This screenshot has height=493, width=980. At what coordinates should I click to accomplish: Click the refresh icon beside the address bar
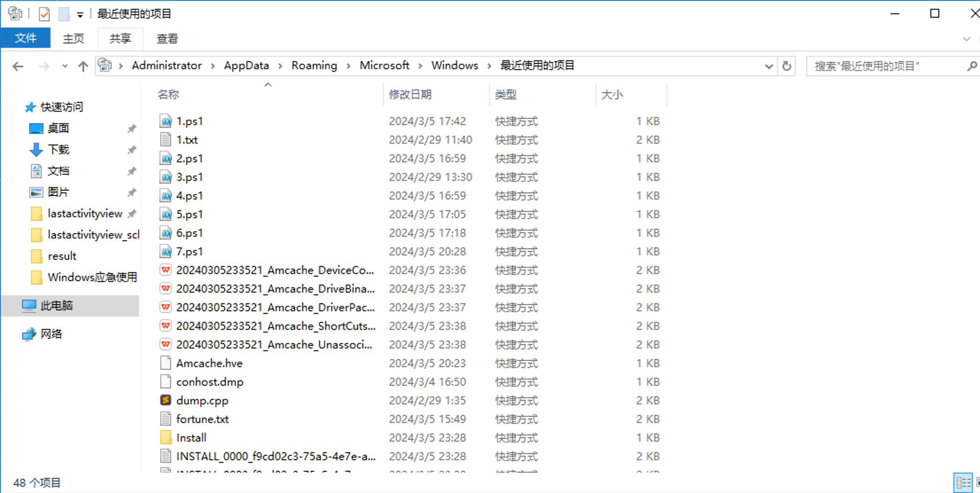[787, 66]
